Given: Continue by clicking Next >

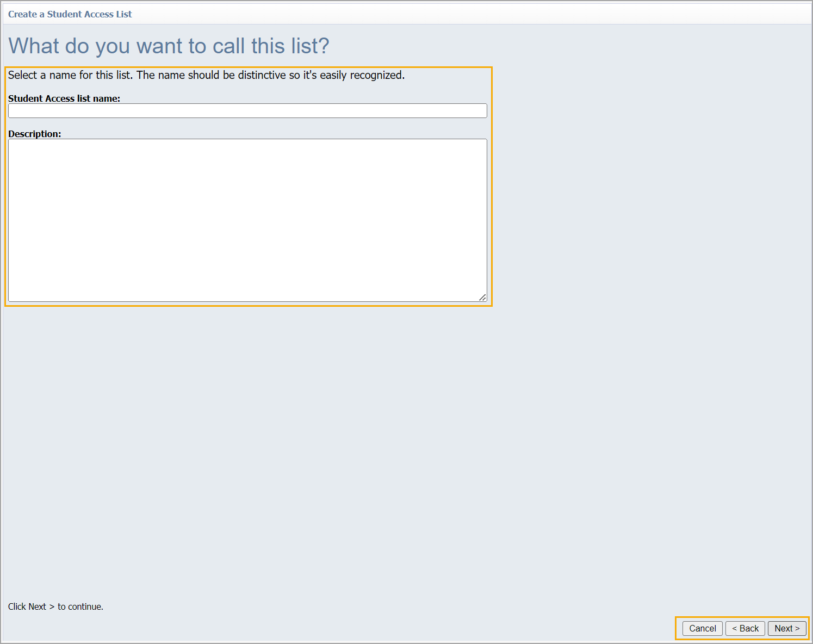Looking at the screenshot, I should coord(787,628).
